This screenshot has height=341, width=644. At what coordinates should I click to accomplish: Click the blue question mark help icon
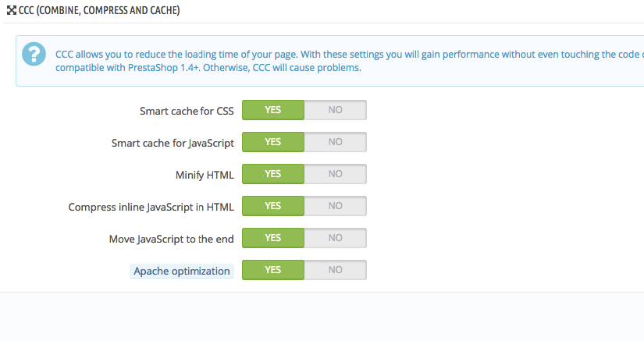tap(34, 54)
